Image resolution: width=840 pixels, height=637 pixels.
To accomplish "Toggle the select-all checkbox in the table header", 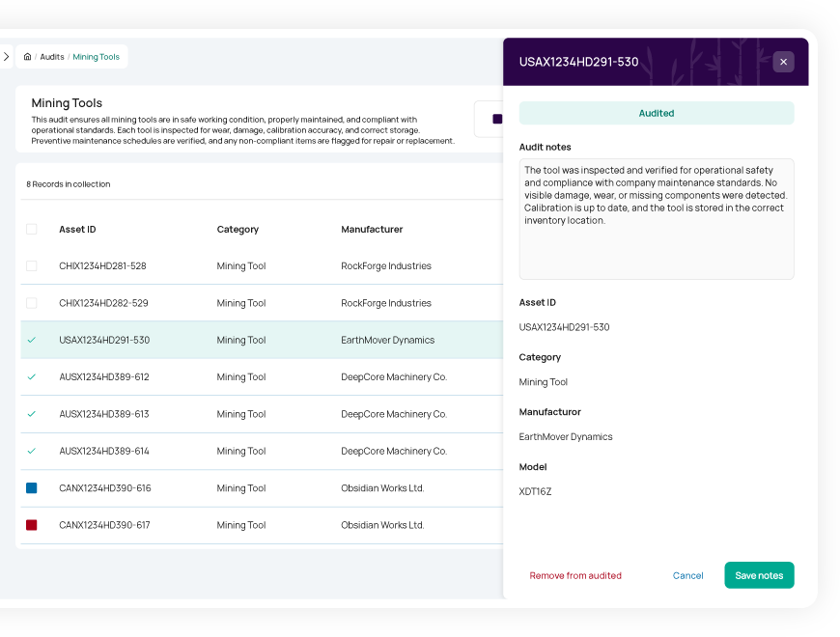I will pos(32,230).
